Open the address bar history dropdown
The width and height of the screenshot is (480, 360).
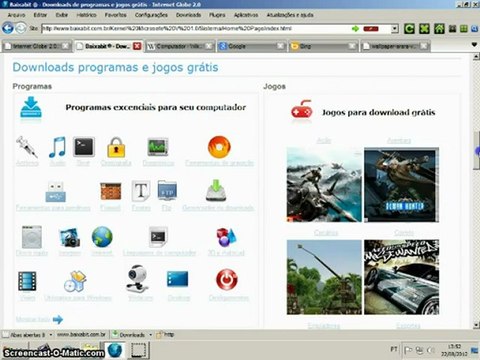pos(395,29)
